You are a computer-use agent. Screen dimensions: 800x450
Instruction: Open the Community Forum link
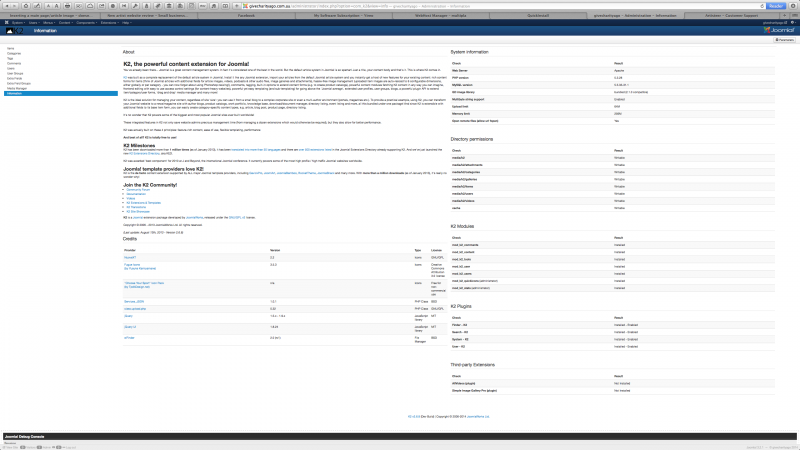[x=138, y=190]
